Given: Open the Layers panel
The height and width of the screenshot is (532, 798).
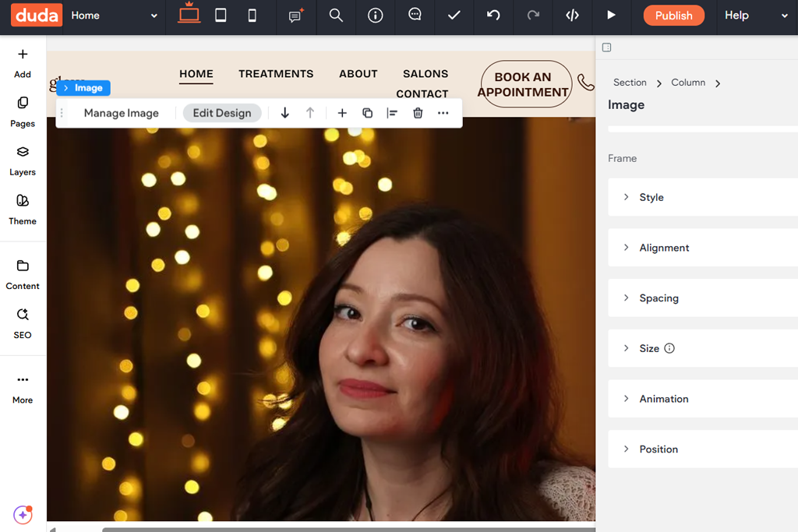Looking at the screenshot, I should pyautogui.click(x=23, y=160).
